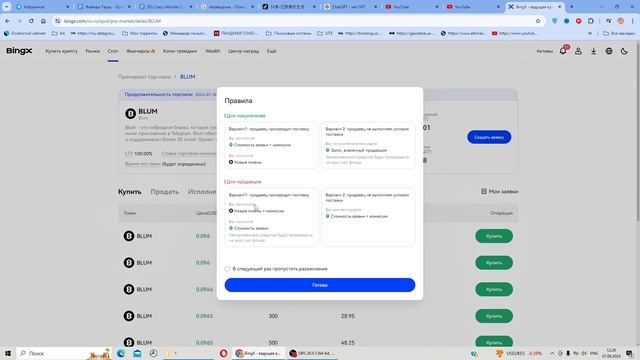Switch to the Продать tab
Image resolution: width=640 pixels, height=360 pixels.
pyautogui.click(x=164, y=191)
